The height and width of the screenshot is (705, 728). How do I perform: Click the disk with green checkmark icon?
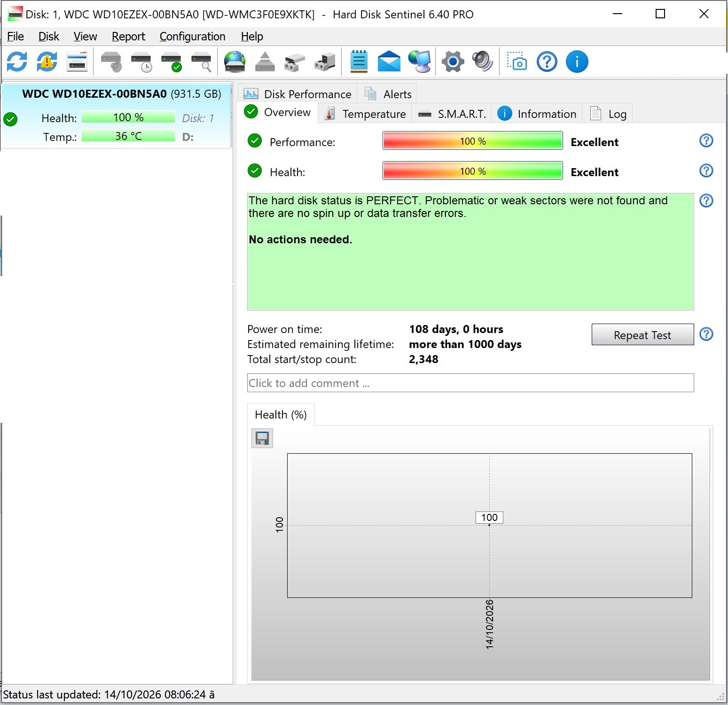click(172, 62)
